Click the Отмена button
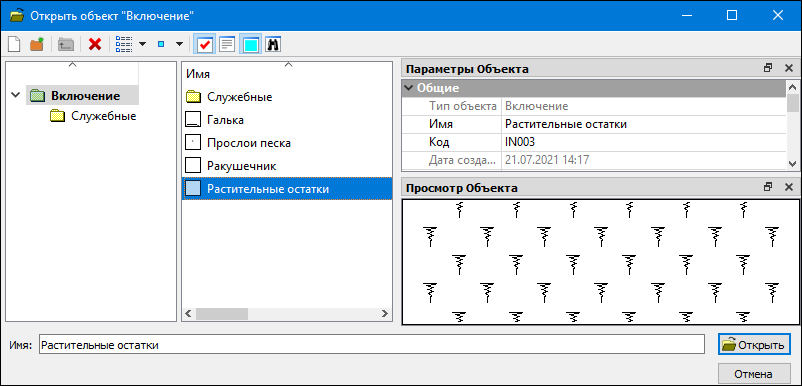The image size is (802, 386). coord(753,373)
